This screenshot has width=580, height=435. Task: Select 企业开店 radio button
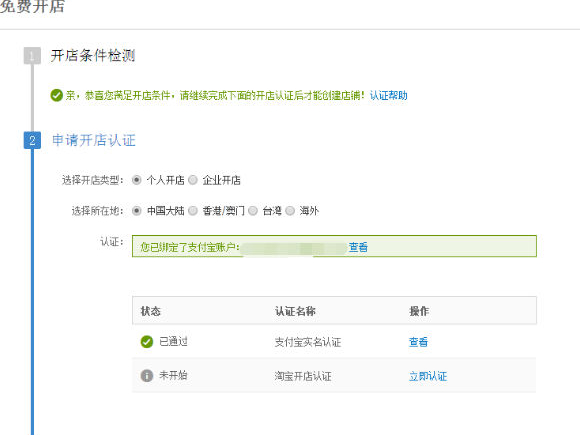(x=193, y=180)
